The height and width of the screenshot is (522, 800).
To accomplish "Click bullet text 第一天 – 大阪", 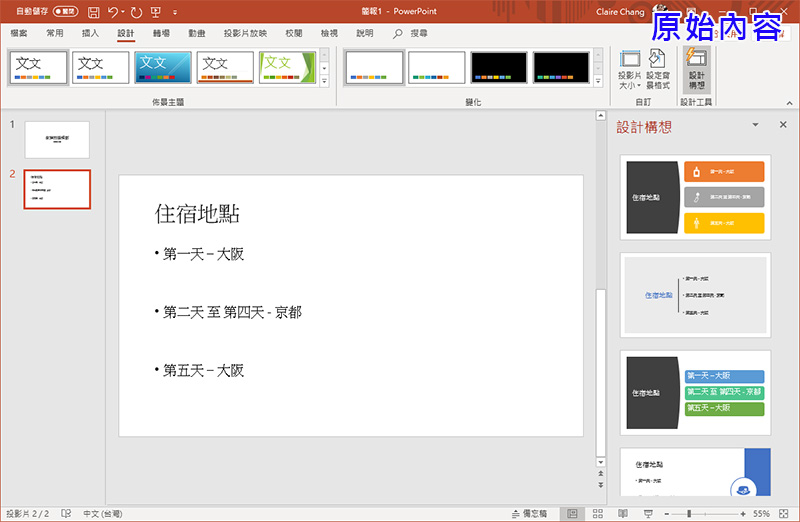I will pos(203,254).
